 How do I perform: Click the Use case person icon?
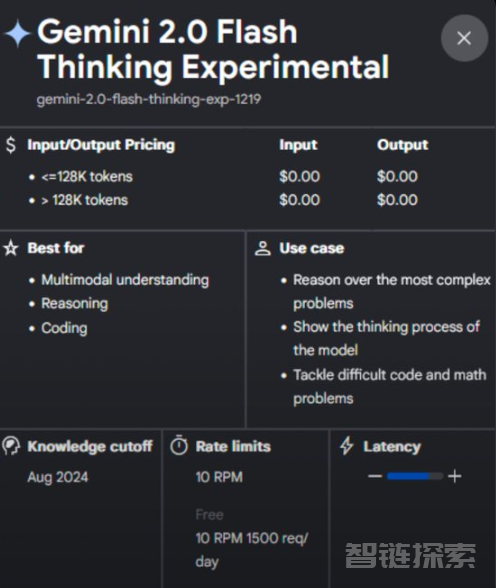tap(262, 248)
